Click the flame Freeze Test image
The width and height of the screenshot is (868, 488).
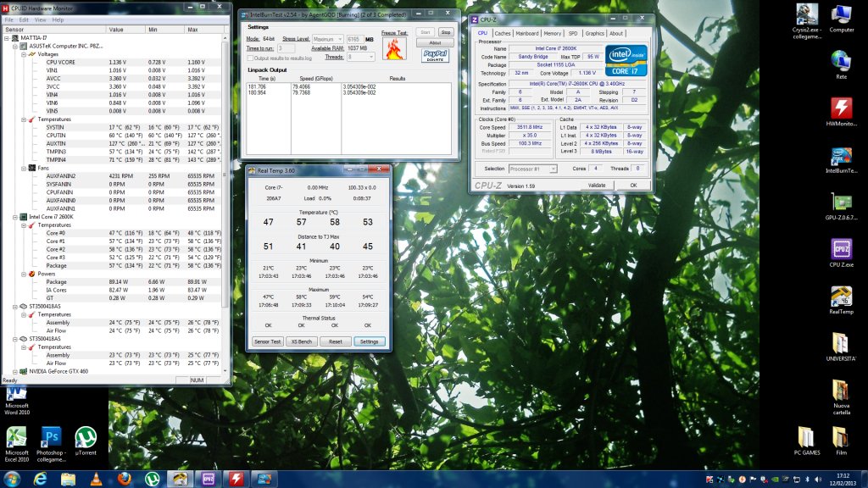coord(393,48)
